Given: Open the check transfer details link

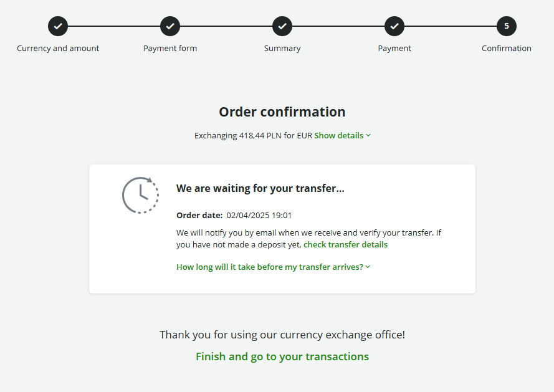Looking at the screenshot, I should pyautogui.click(x=345, y=244).
